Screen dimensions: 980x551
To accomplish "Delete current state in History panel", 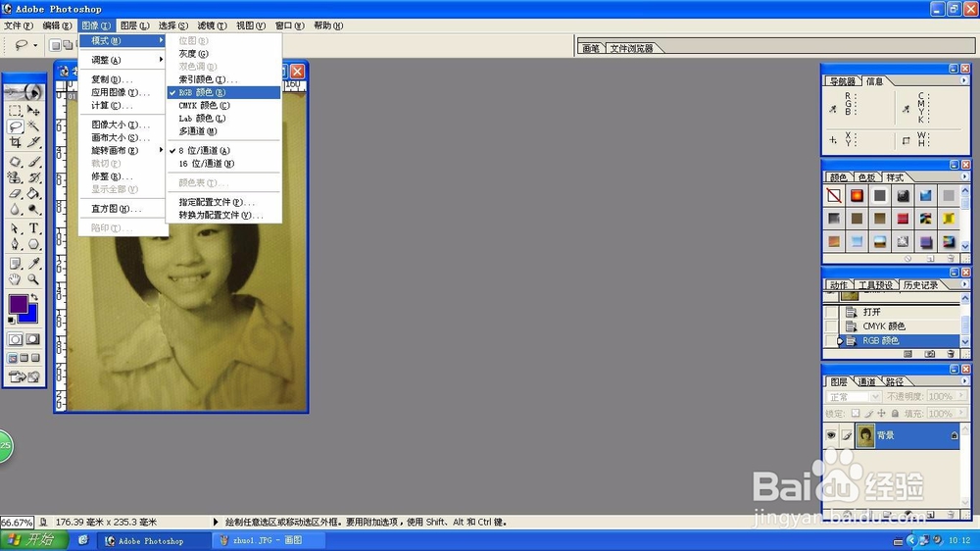I will click(x=951, y=354).
